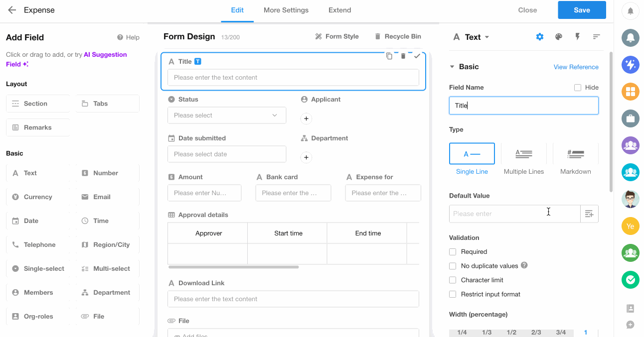Click the Default Value input field
The image size is (644, 337).
click(x=514, y=214)
